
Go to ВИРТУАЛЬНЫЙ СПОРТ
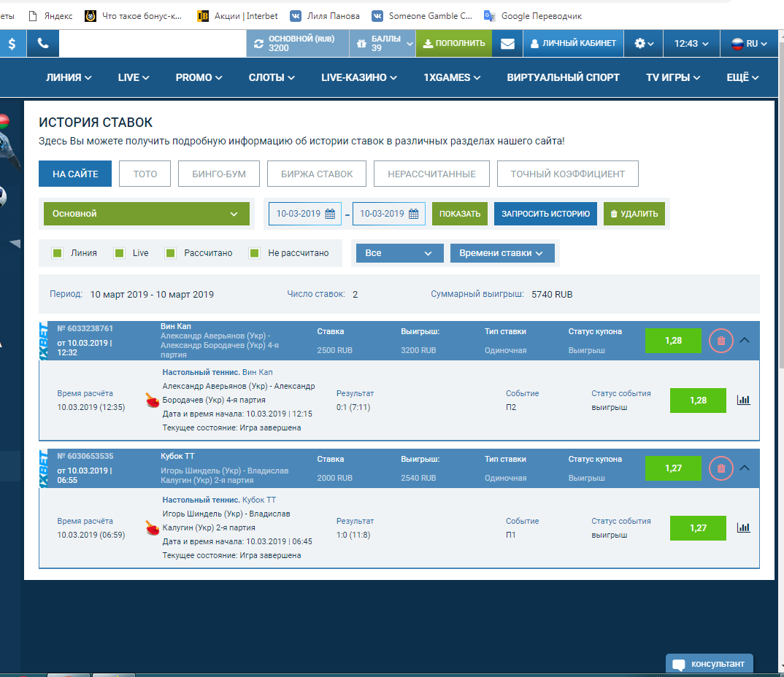(x=563, y=77)
